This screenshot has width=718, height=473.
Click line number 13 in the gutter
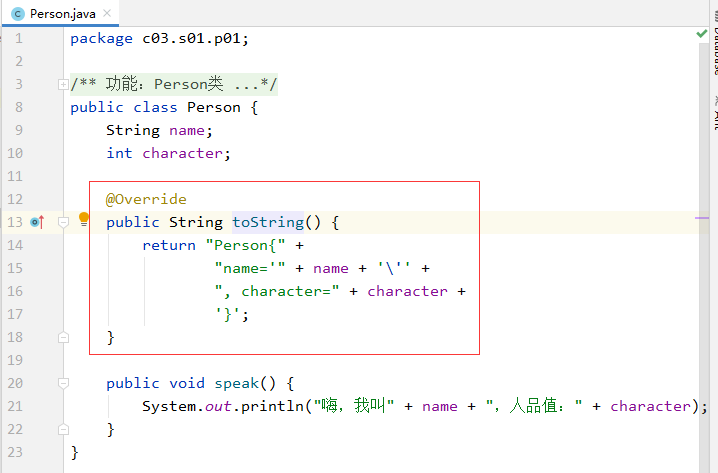tap(15, 223)
